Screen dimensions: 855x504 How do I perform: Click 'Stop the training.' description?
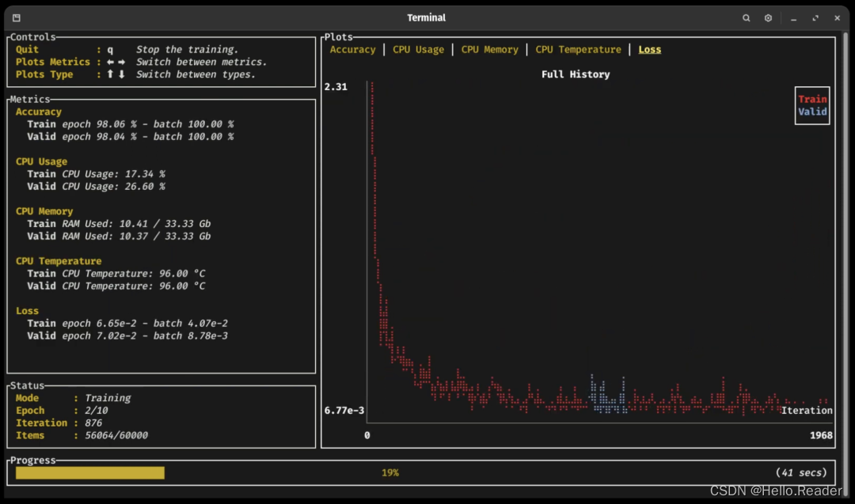click(187, 50)
